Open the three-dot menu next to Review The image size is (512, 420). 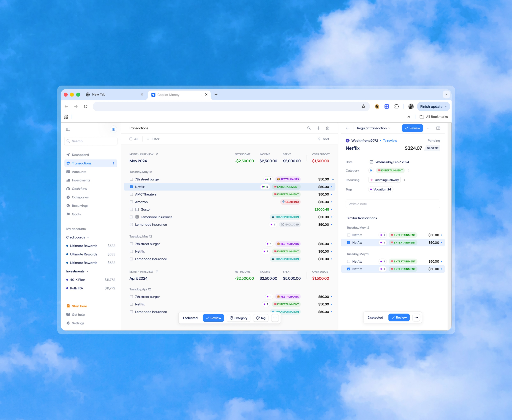tap(429, 128)
